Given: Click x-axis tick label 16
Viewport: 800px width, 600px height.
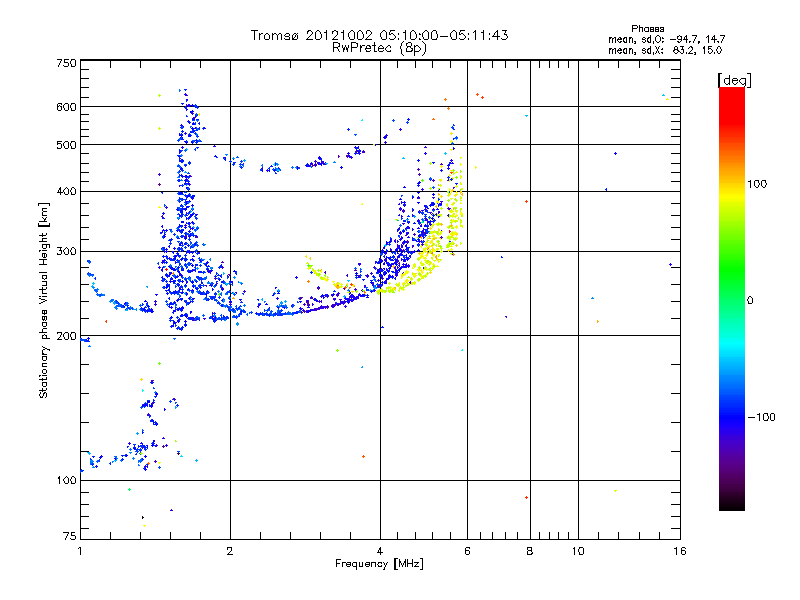Looking at the screenshot, I should 680,551.
